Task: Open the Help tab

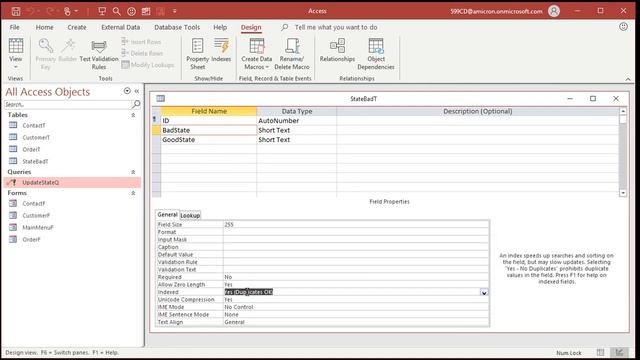Action: click(x=220, y=27)
